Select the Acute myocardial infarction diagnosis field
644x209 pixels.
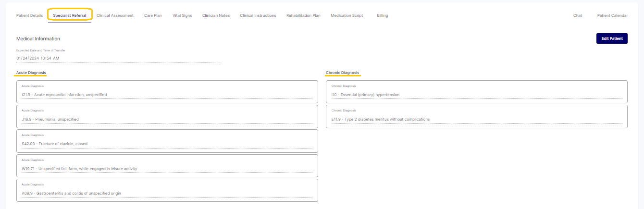click(167, 95)
